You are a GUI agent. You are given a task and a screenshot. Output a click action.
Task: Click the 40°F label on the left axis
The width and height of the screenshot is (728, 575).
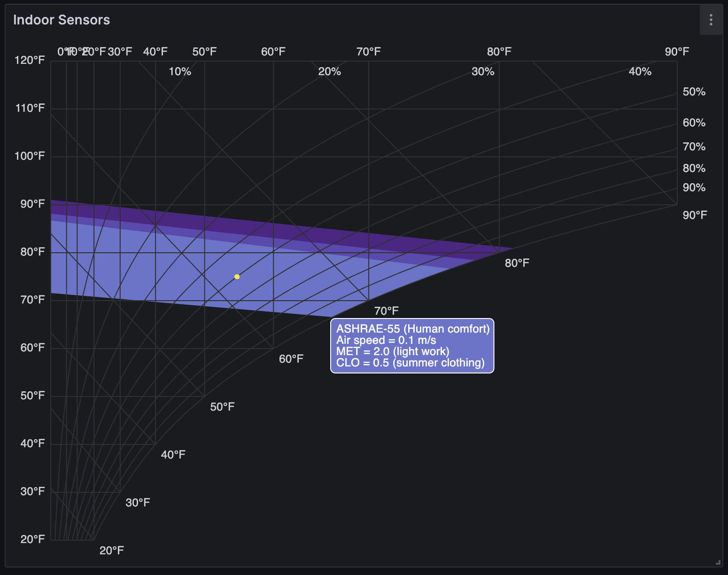pyautogui.click(x=32, y=443)
